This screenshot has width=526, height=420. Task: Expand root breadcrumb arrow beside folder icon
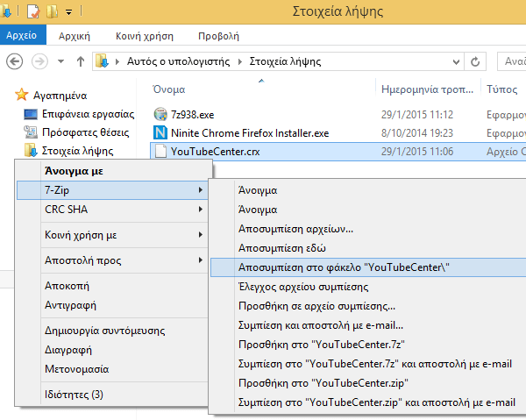click(117, 61)
